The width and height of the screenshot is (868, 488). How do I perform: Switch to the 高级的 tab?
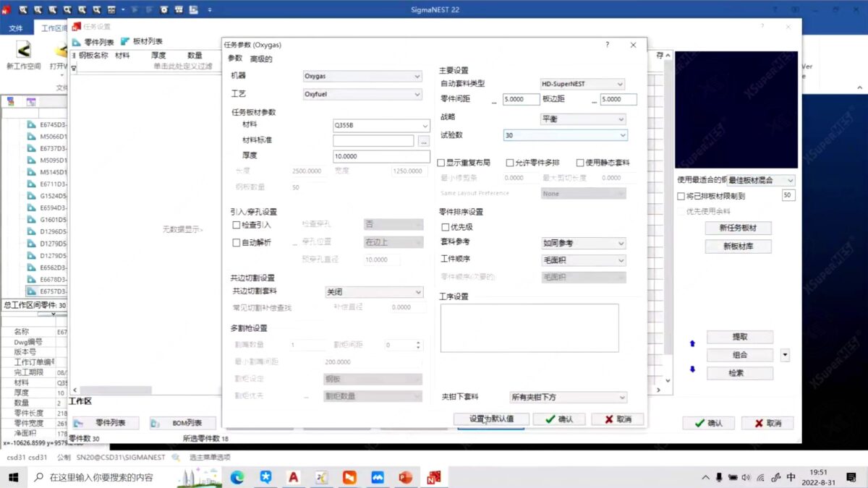click(x=261, y=59)
